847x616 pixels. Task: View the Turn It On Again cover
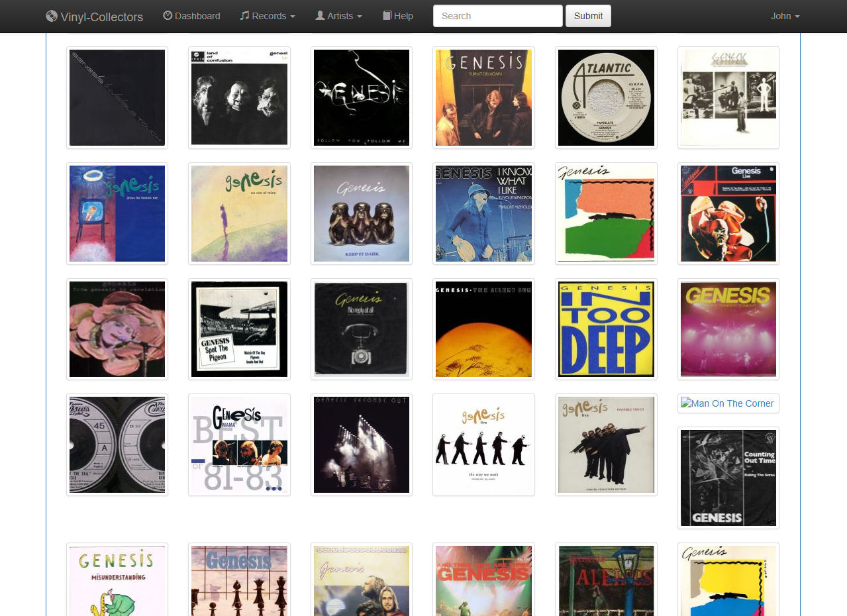[x=483, y=97]
